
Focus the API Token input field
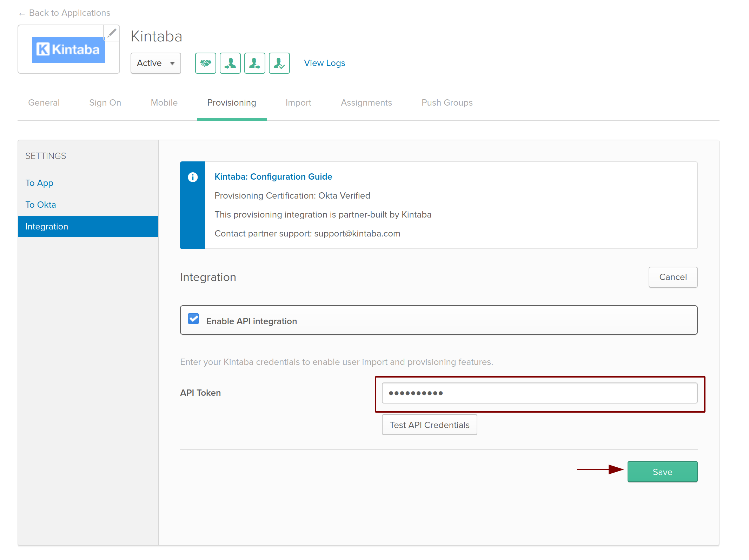(x=539, y=393)
